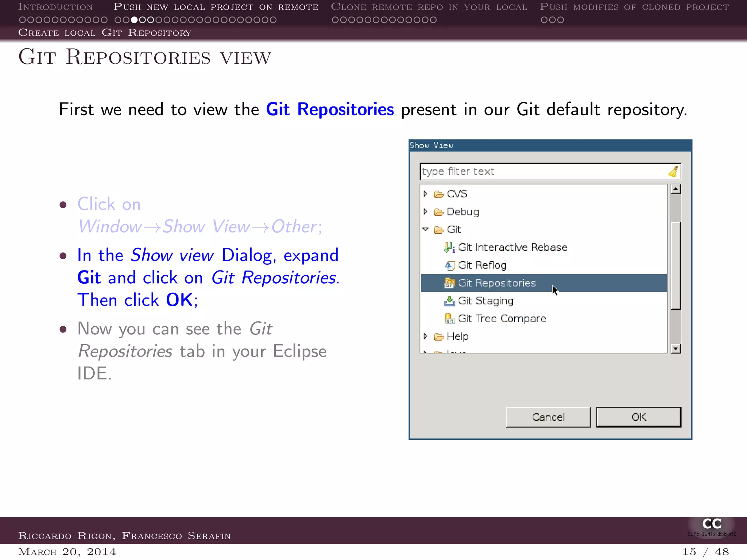
Task: Click the Creative Commons logo
Action: [712, 527]
